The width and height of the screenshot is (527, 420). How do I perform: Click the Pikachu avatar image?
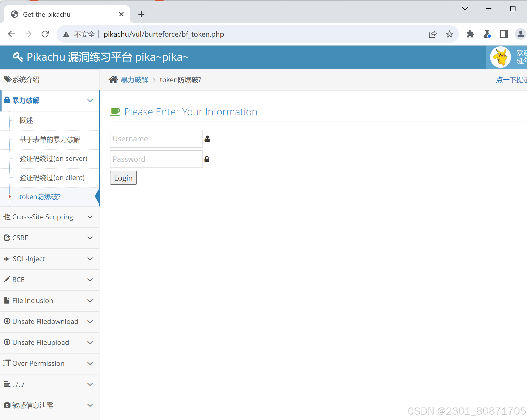coord(500,57)
